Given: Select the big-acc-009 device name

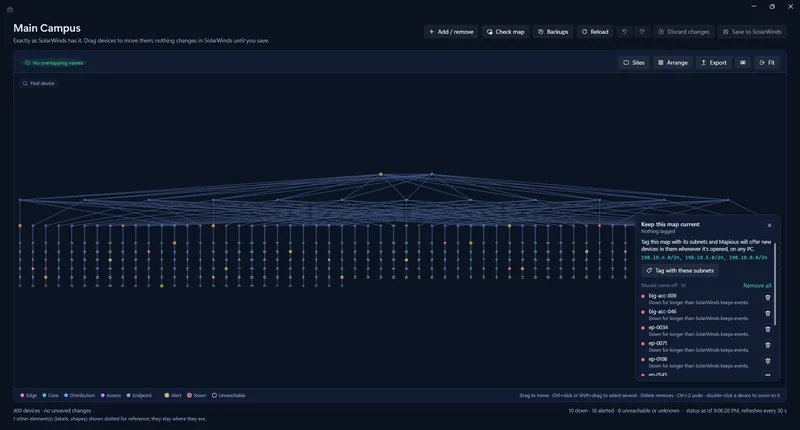Looking at the screenshot, I should tap(662, 296).
